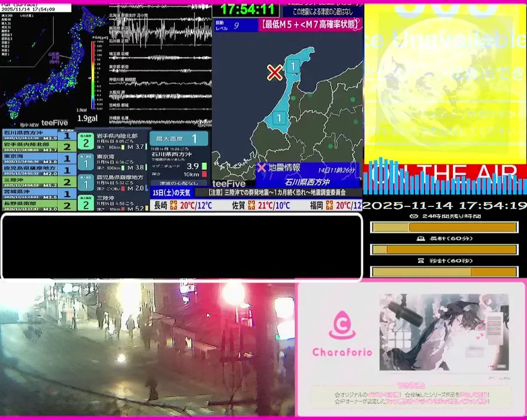The height and width of the screenshot is (420, 527).
Task: Click the 24時間残り時間 progress bar
Action: coord(444,228)
